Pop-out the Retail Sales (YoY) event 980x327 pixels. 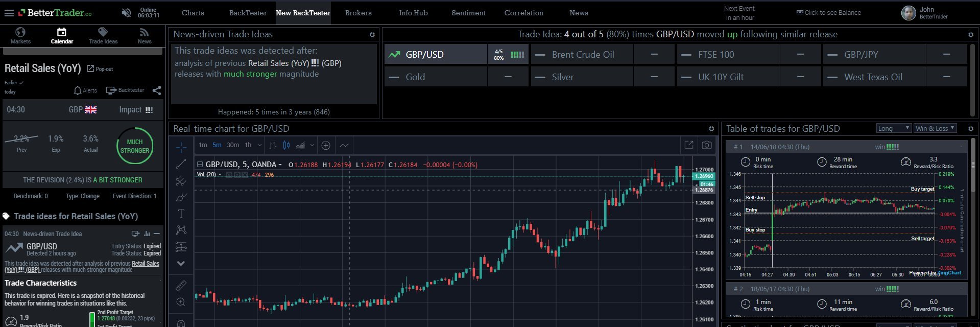tap(100, 69)
